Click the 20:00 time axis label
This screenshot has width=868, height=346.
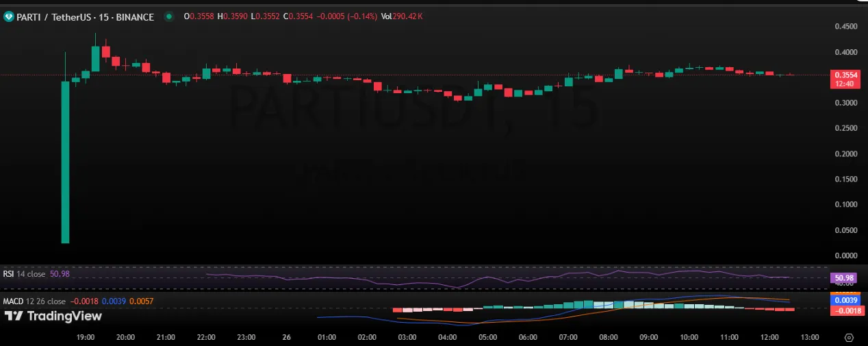click(x=126, y=338)
